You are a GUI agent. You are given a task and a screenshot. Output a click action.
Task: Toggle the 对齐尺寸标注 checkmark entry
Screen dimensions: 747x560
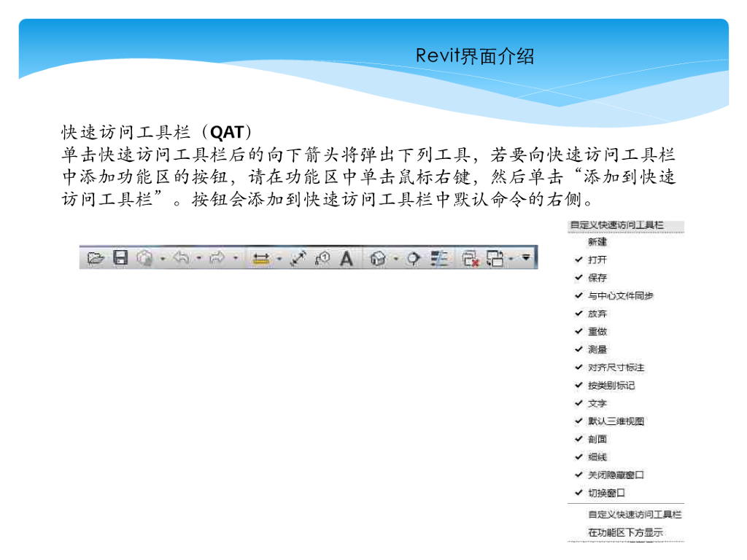(609, 367)
